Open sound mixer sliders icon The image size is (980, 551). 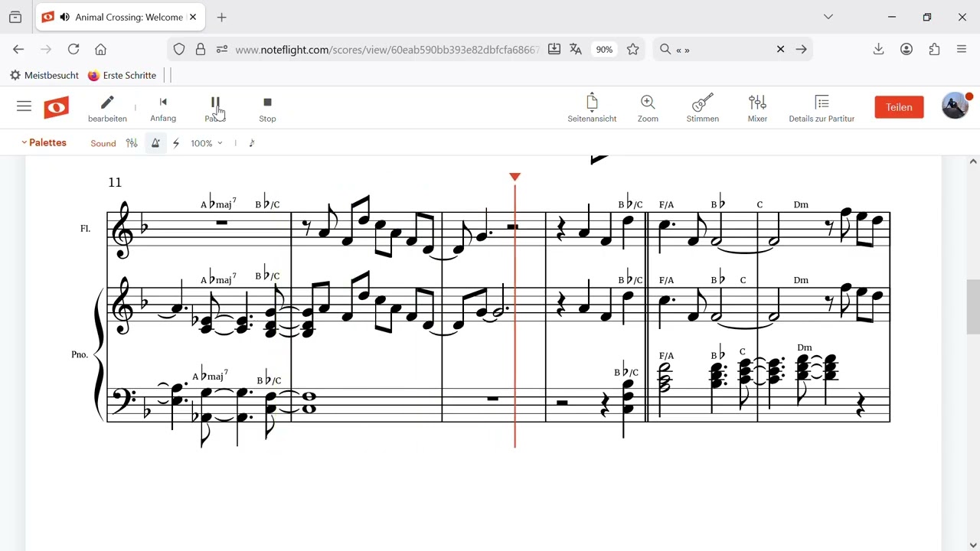pyautogui.click(x=132, y=143)
